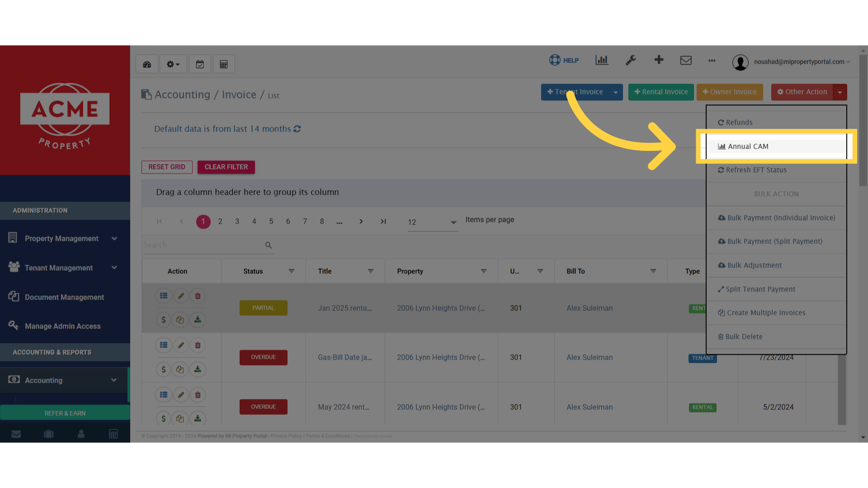Open the calendar icon in the top toolbar
The image size is (868, 488).
pos(200,64)
